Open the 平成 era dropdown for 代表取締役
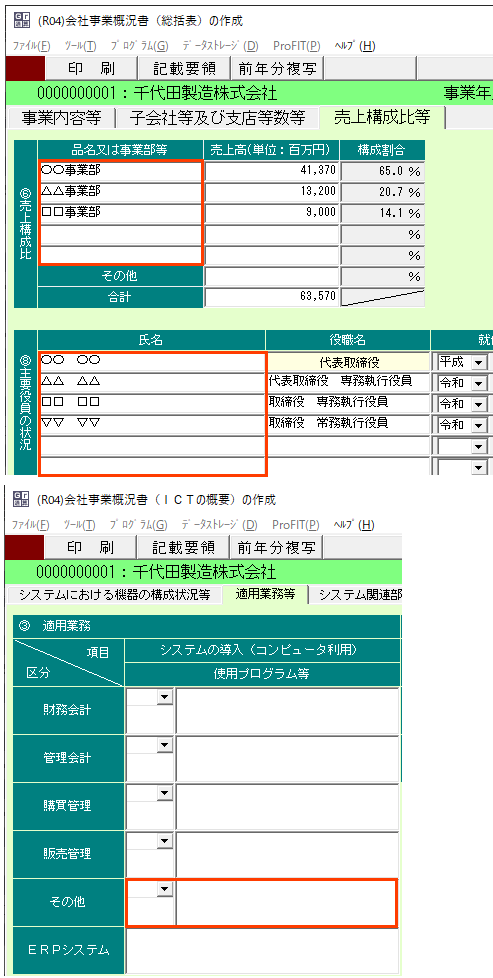 (478, 362)
